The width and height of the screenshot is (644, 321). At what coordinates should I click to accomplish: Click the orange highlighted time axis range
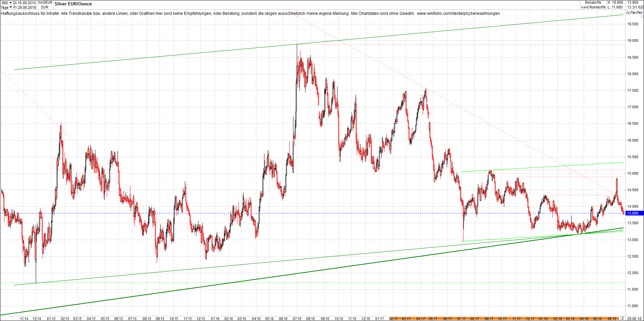click(x=505, y=318)
